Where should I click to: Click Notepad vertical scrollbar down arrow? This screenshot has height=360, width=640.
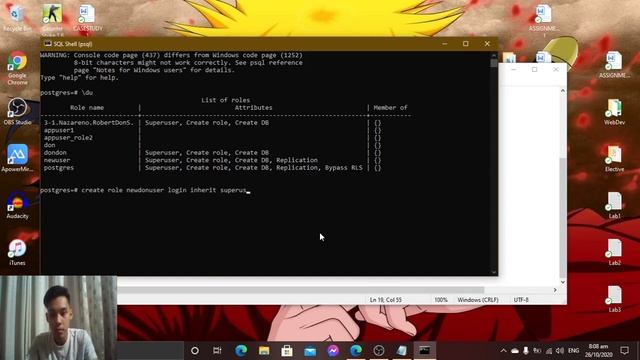(563, 282)
